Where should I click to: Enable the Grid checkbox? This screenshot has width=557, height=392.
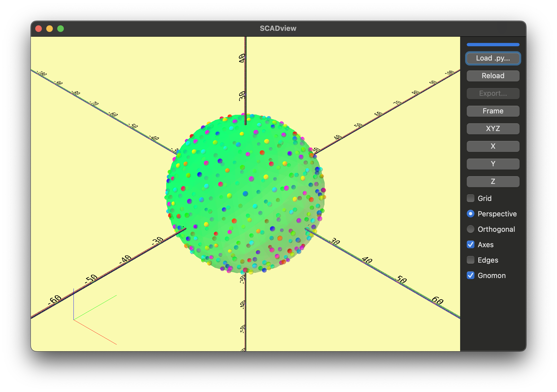(x=471, y=198)
